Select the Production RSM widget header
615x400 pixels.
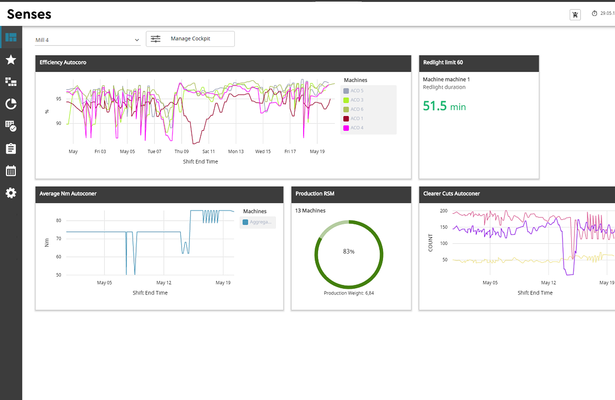pos(351,195)
